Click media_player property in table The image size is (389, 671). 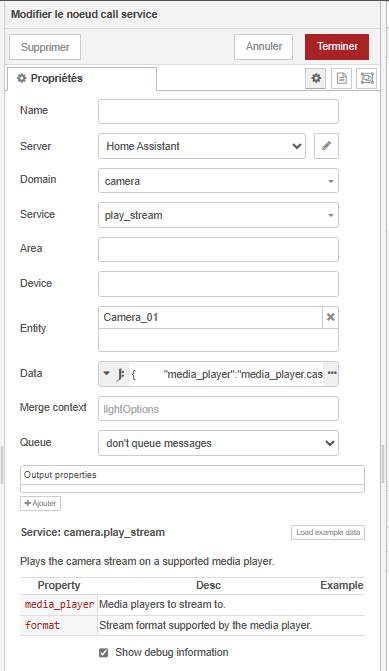pos(59,605)
